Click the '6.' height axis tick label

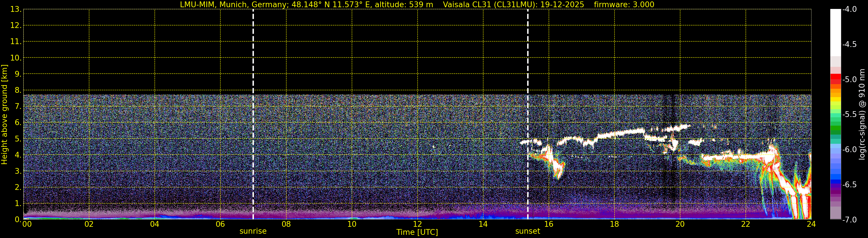click(18, 123)
